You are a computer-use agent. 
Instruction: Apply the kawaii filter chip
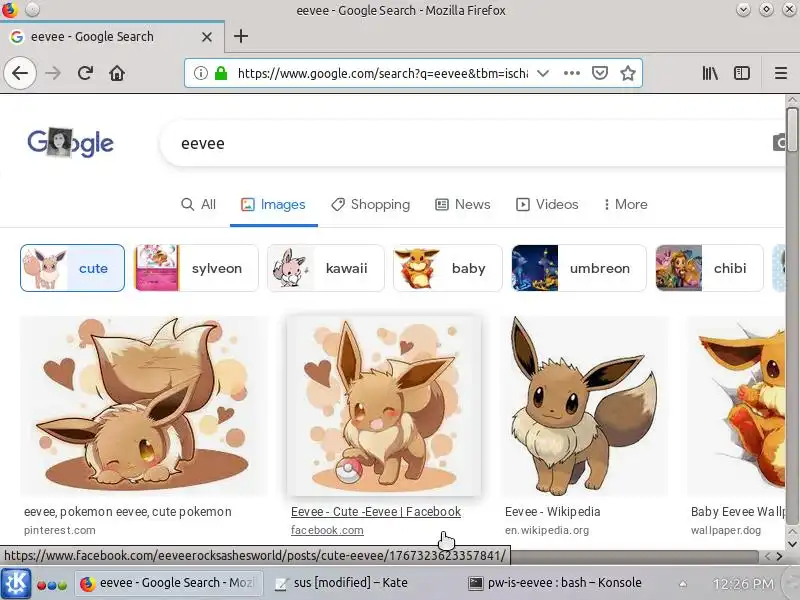click(x=326, y=268)
